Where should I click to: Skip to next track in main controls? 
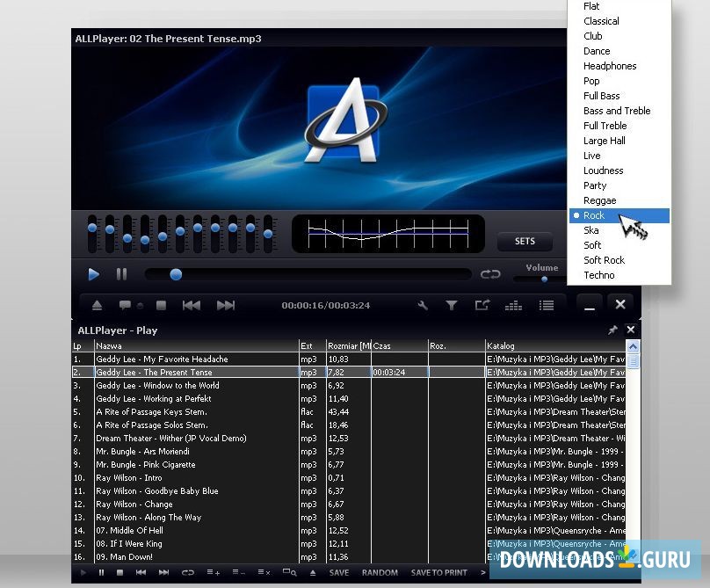point(226,305)
